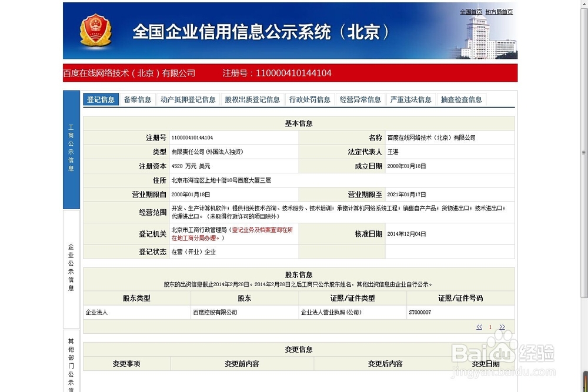Switch to the 经营异常信息 tab
The width and height of the screenshot is (588, 392).
360,99
